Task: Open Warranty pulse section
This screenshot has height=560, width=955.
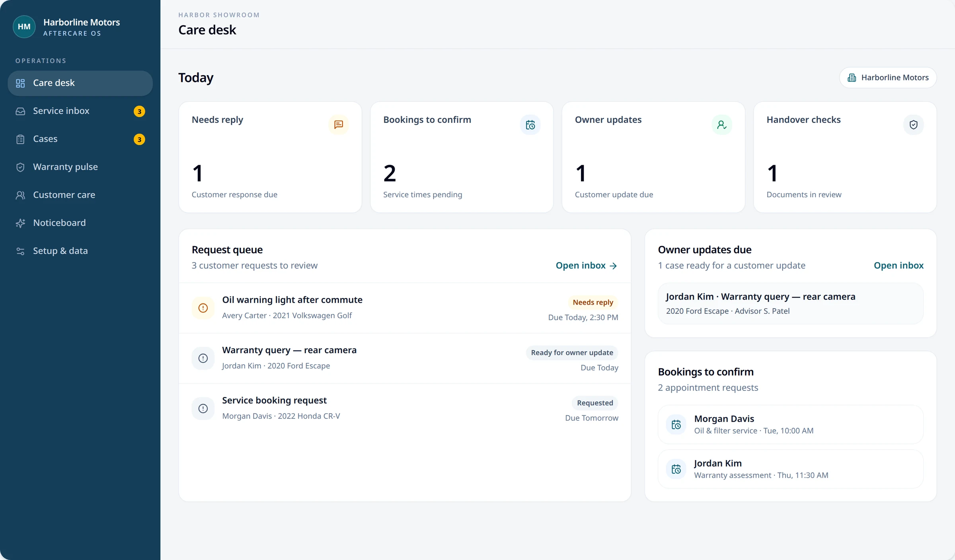Action: click(x=80, y=167)
